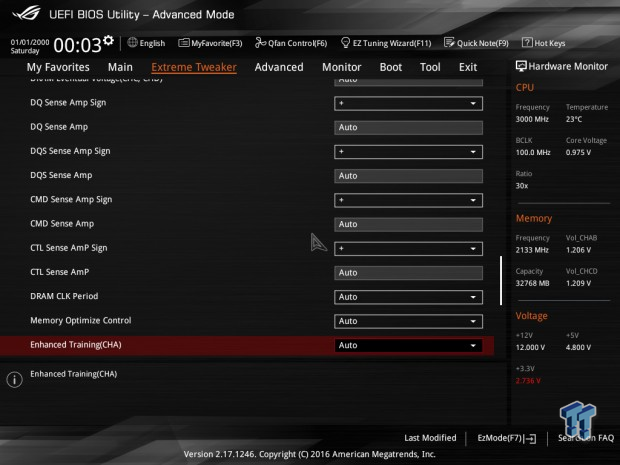Click the memory capacity 32768 MB value

[x=532, y=284]
